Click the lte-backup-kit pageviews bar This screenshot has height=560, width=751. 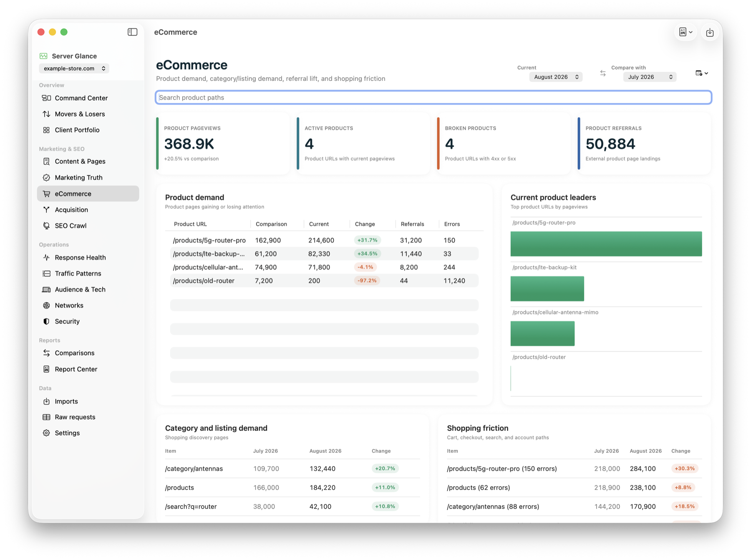pyautogui.click(x=547, y=289)
